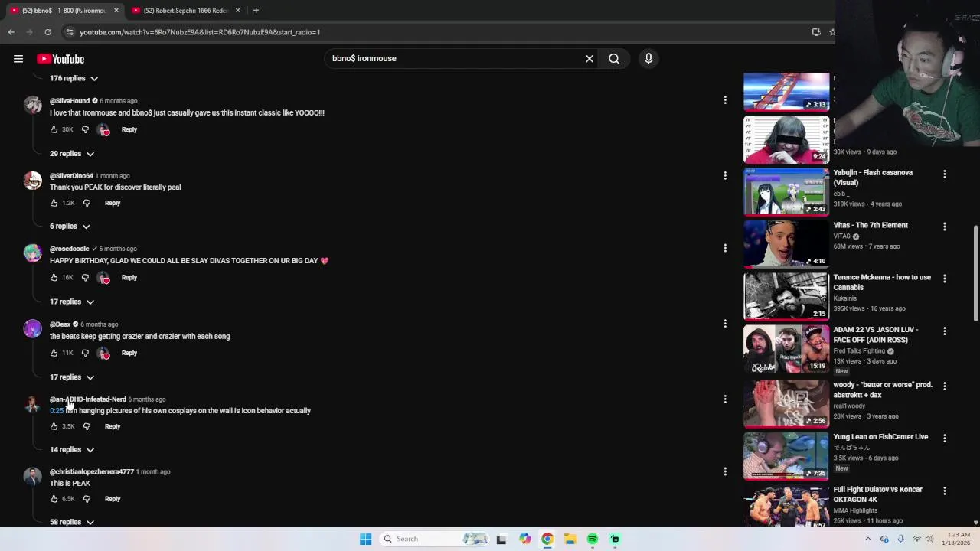Open the Windows Start menu
Image resolution: width=980 pixels, height=551 pixels.
pyautogui.click(x=365, y=539)
